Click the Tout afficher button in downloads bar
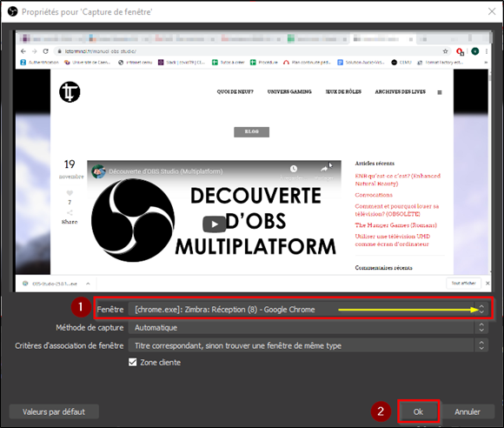 point(463,284)
